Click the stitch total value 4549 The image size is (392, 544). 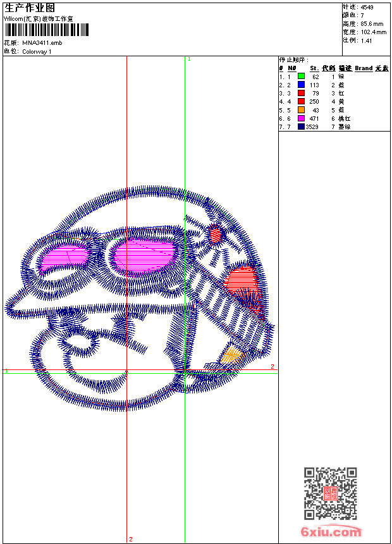[367, 8]
